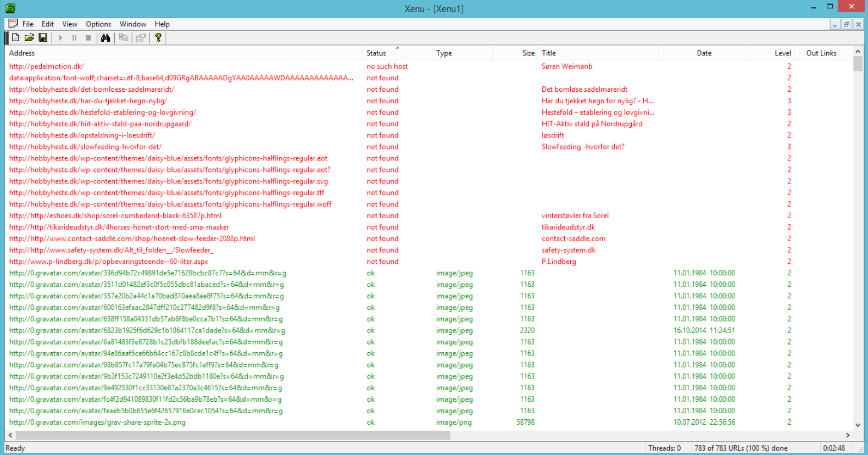Screen dimensions: 868x455
Task: Select the hiit-aktiv-stald-paa-nordrupgaard URL
Action: (x=100, y=124)
